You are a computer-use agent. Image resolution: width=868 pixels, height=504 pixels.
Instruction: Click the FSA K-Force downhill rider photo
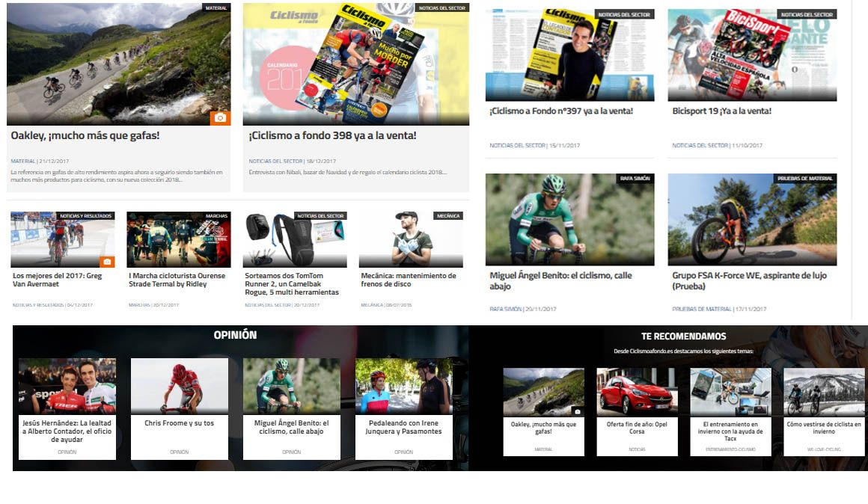tap(752, 220)
